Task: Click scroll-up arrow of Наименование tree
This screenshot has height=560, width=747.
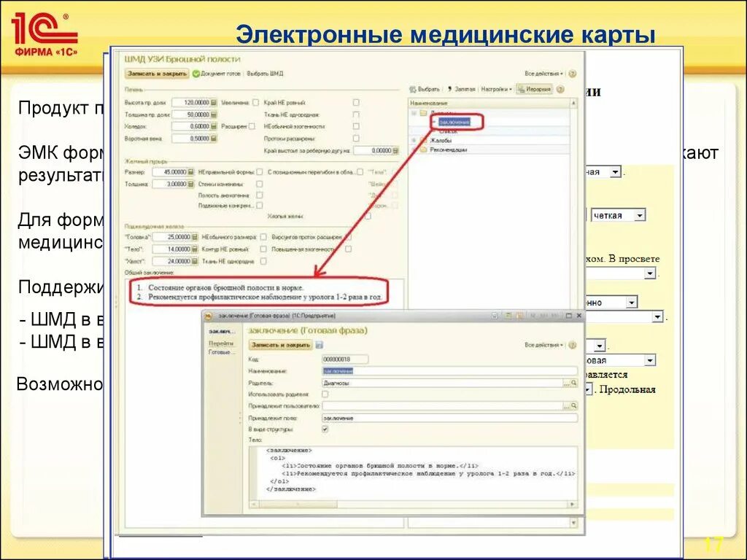Action: (x=573, y=103)
